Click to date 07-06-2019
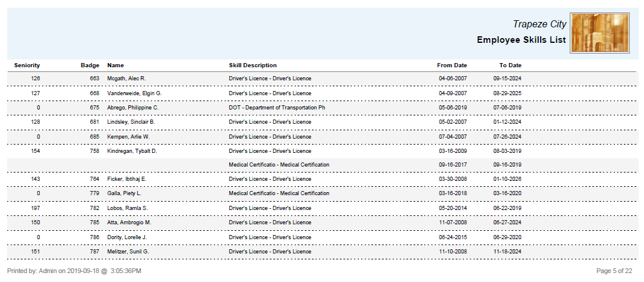The width and height of the screenshot is (644, 282). [507, 108]
